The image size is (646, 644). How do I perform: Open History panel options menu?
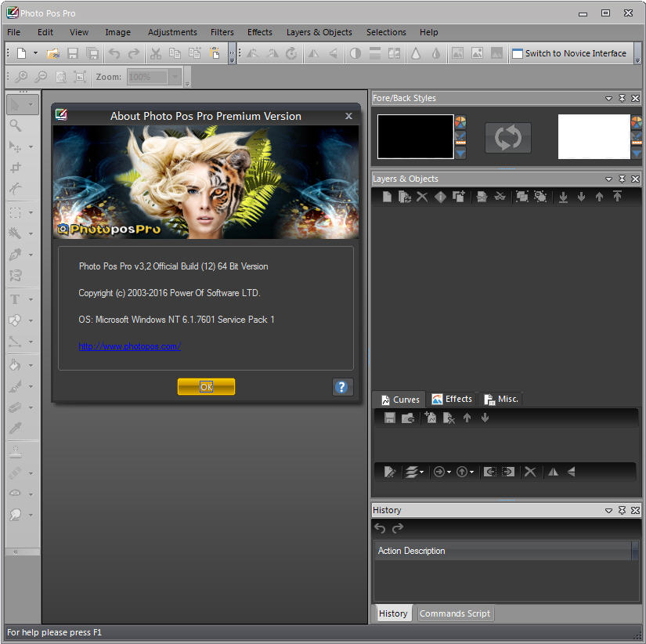(608, 510)
